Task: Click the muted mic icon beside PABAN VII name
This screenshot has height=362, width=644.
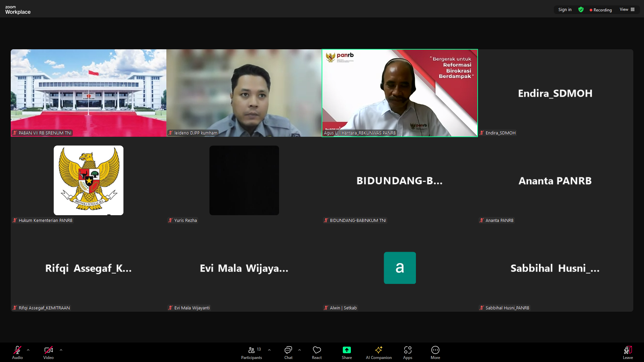Action: click(15, 133)
